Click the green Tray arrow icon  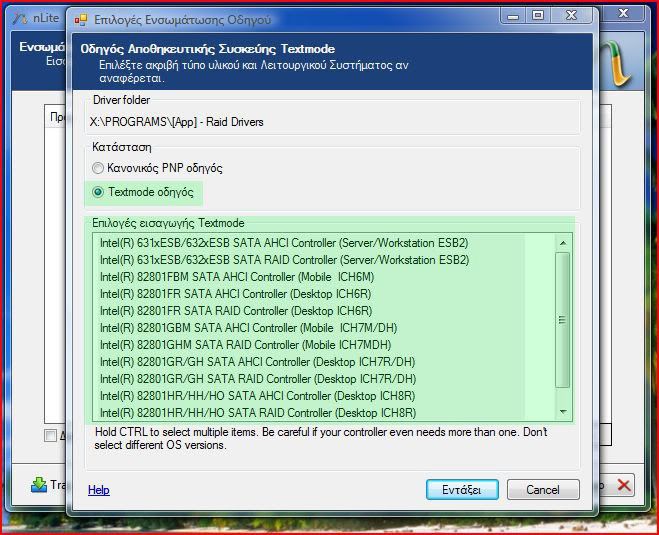pyautogui.click(x=39, y=485)
